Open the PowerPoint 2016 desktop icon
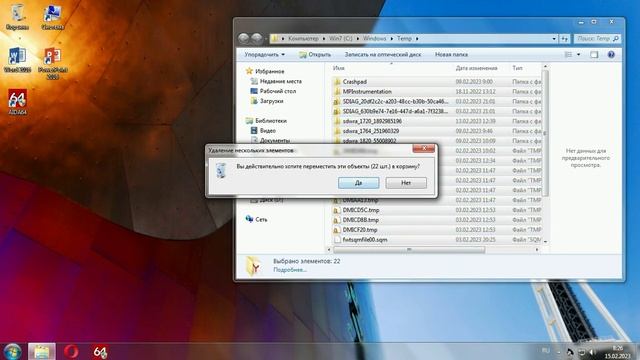The height and width of the screenshot is (360, 640). [x=53, y=62]
